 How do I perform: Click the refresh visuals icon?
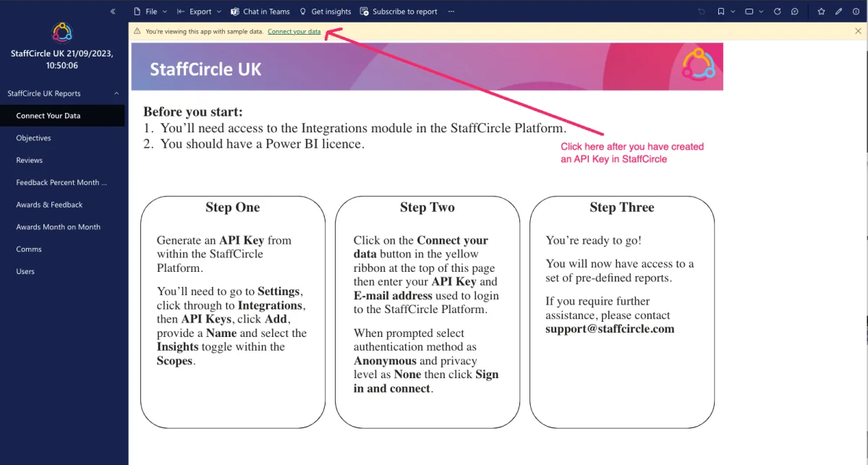778,12
